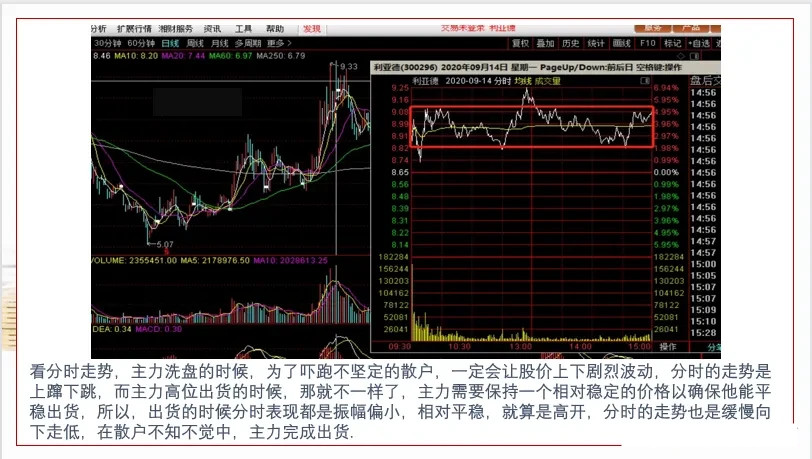The width and height of the screenshot is (812, 459).
Task: Toggle the 成交量 volume indicator
Action: [547, 81]
